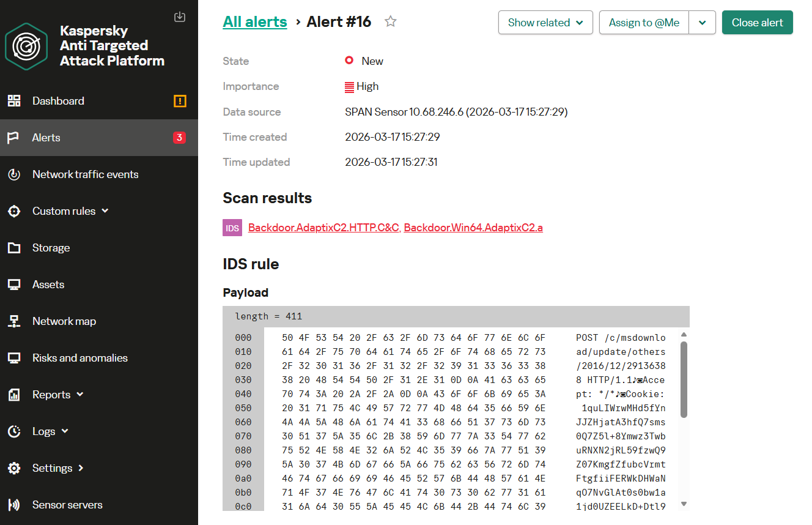Image resolution: width=812 pixels, height=525 pixels.
Task: Open Backdoor.Win64.AdaptixC2.a detection link
Action: pos(473,228)
